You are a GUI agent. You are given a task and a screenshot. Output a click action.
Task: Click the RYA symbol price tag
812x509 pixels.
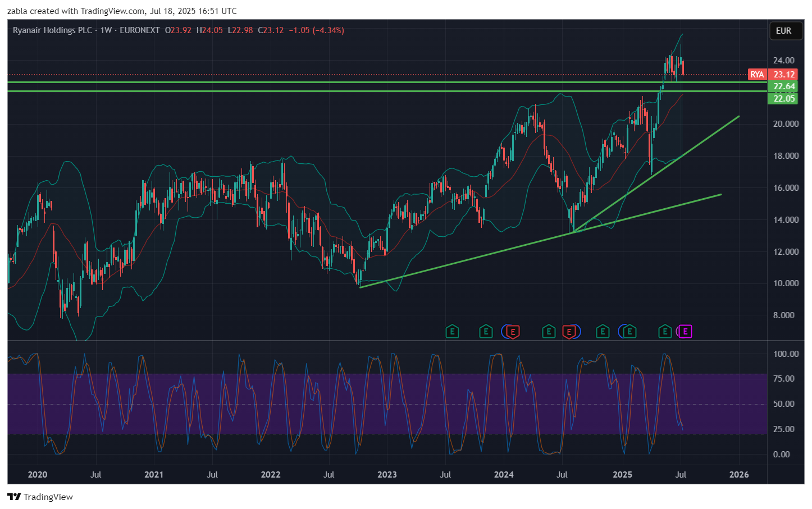click(757, 75)
